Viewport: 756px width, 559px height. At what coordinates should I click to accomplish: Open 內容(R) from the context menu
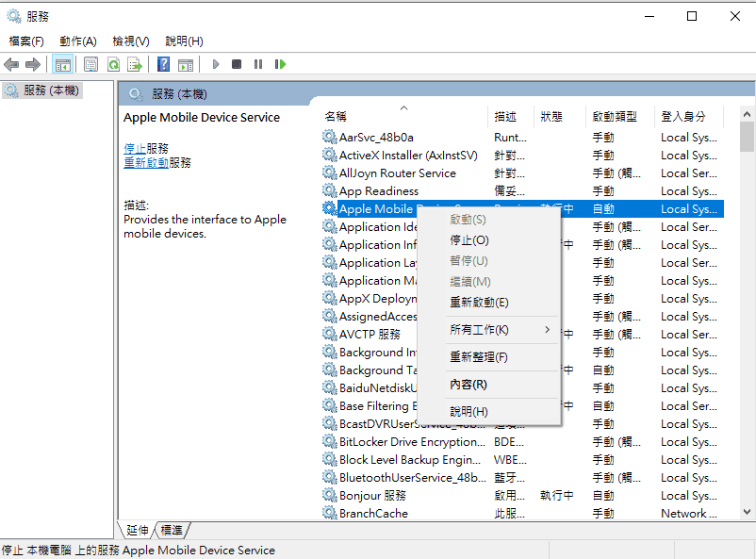468,385
